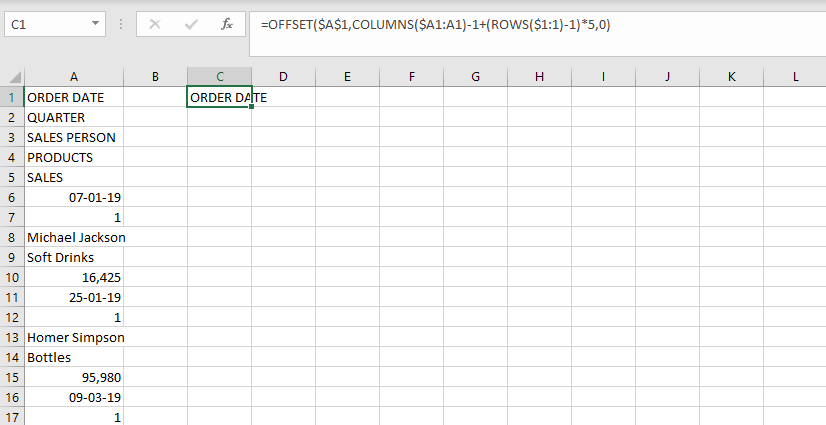Viewport: 826px width, 425px height.
Task: Click the Select All corner triangle
Action: [x=15, y=77]
